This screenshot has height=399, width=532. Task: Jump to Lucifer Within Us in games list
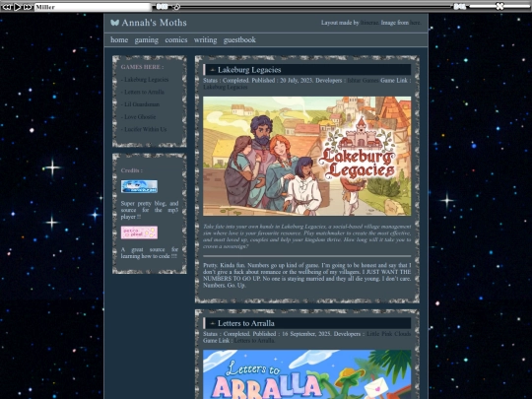145,129
